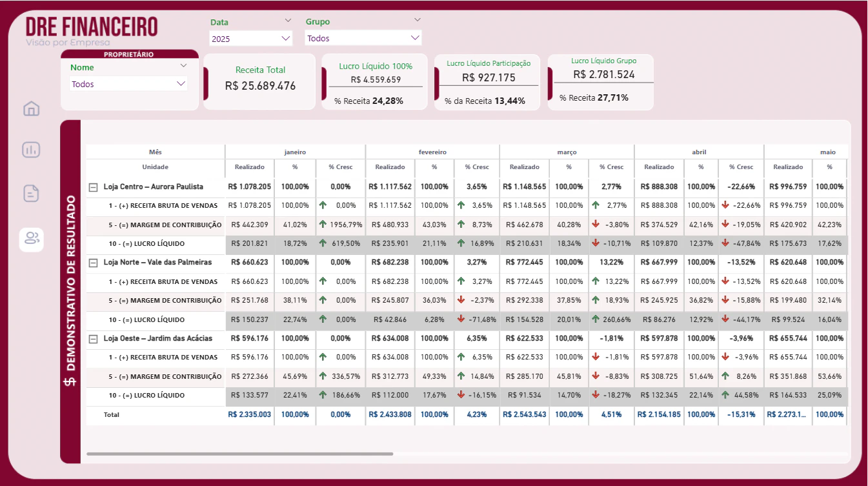Click the Unidade header cell
Image resolution: width=868 pixels, height=486 pixels.
156,167
